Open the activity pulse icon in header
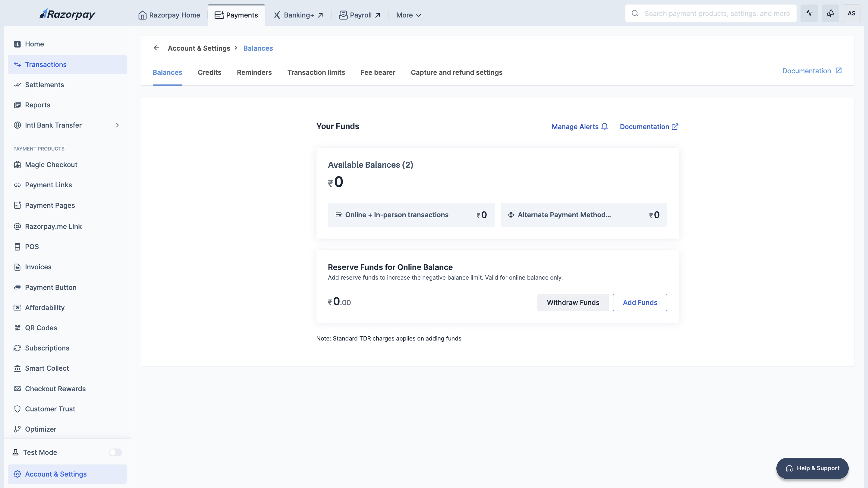 coord(809,14)
